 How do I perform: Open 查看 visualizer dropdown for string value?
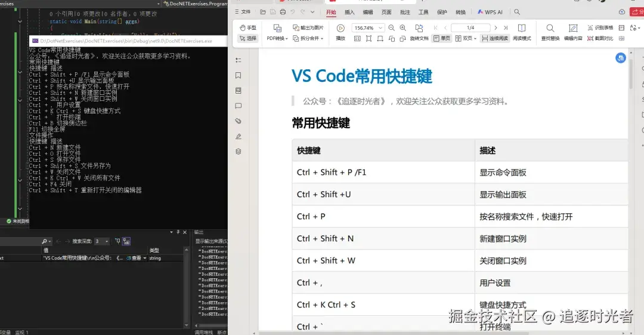(x=144, y=258)
